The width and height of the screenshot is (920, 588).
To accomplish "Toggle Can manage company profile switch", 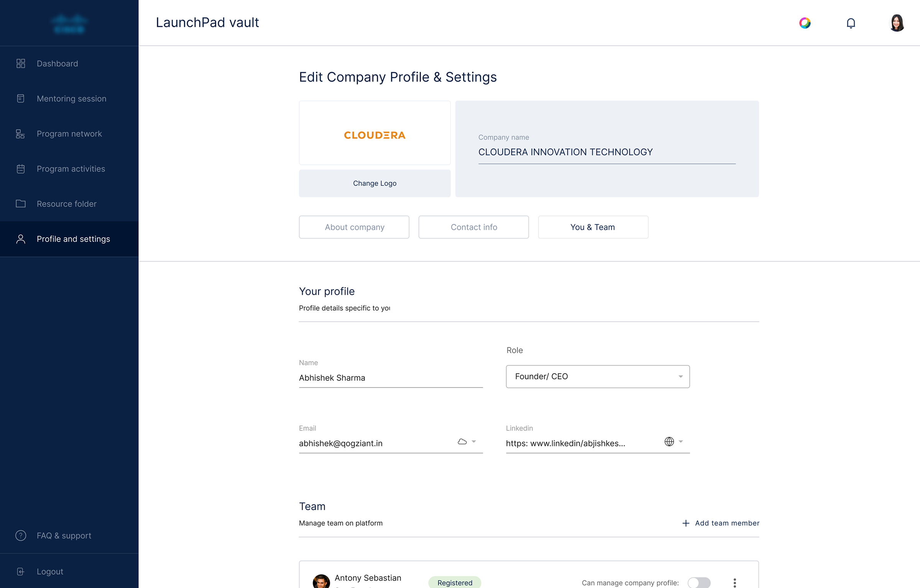I will tap(699, 583).
